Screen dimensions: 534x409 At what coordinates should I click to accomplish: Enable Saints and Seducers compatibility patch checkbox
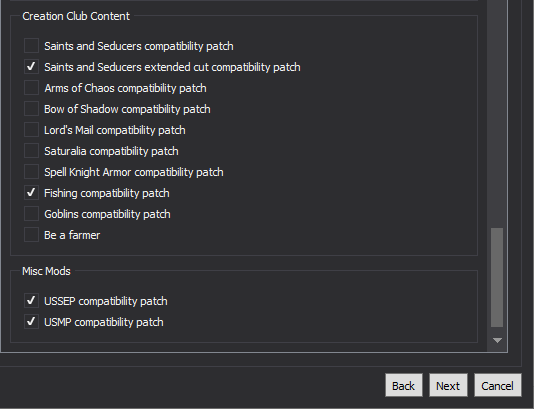point(31,46)
